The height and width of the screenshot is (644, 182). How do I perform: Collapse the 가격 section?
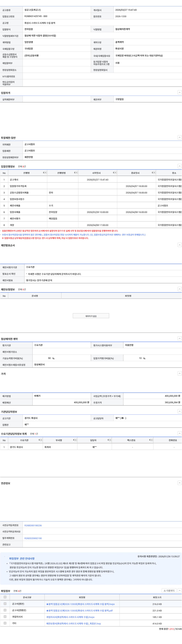[x=179, y=373]
